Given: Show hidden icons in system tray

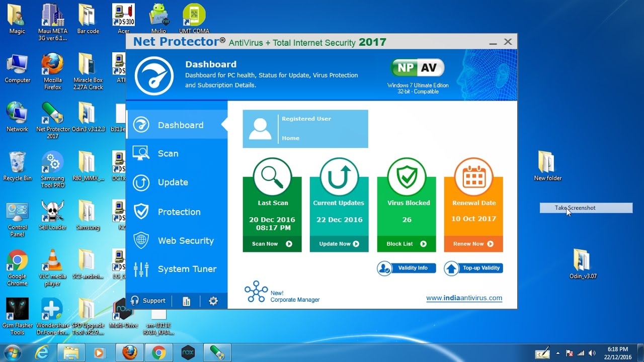Looking at the screenshot, I should pyautogui.click(x=558, y=353).
